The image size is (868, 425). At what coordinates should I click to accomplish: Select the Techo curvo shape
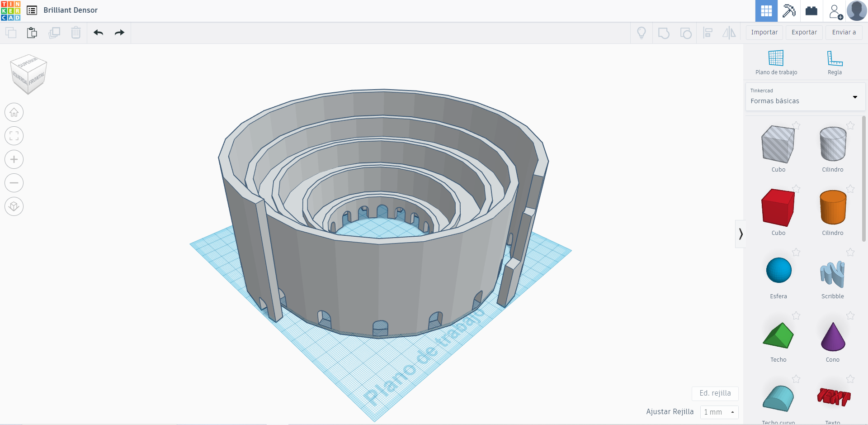(x=778, y=398)
